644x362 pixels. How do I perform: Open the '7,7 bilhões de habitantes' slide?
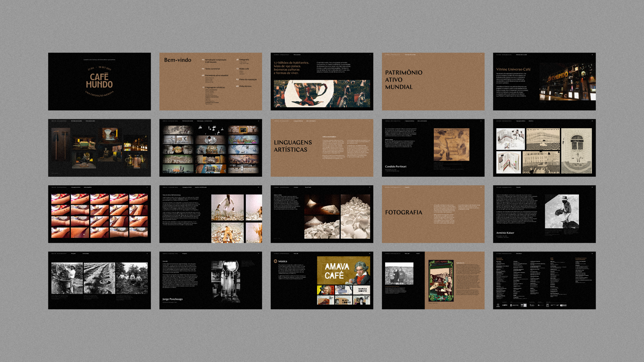[x=322, y=81]
